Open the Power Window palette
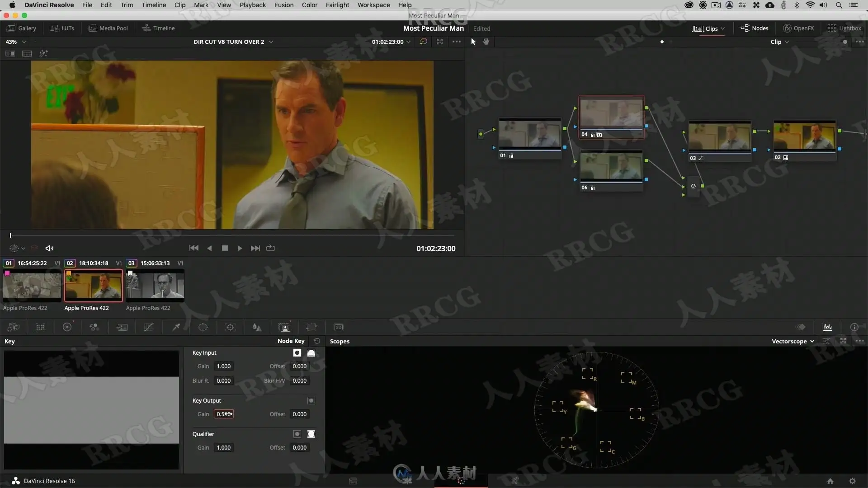Viewport: 868px width, 488px height. [x=203, y=327]
